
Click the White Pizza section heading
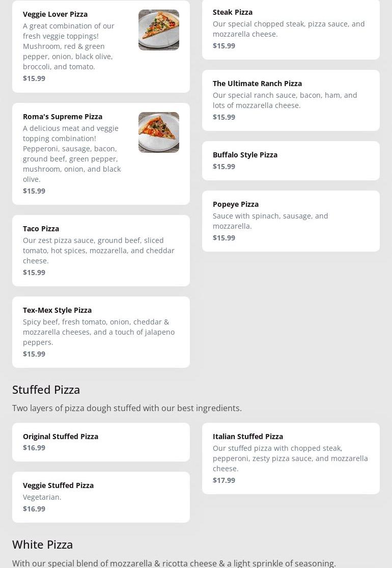[43, 545]
